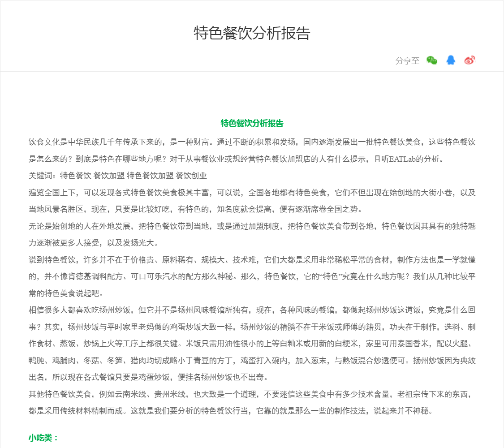
Task: Click line starting 关键词：特色餐饮
Action: [x=118, y=176]
